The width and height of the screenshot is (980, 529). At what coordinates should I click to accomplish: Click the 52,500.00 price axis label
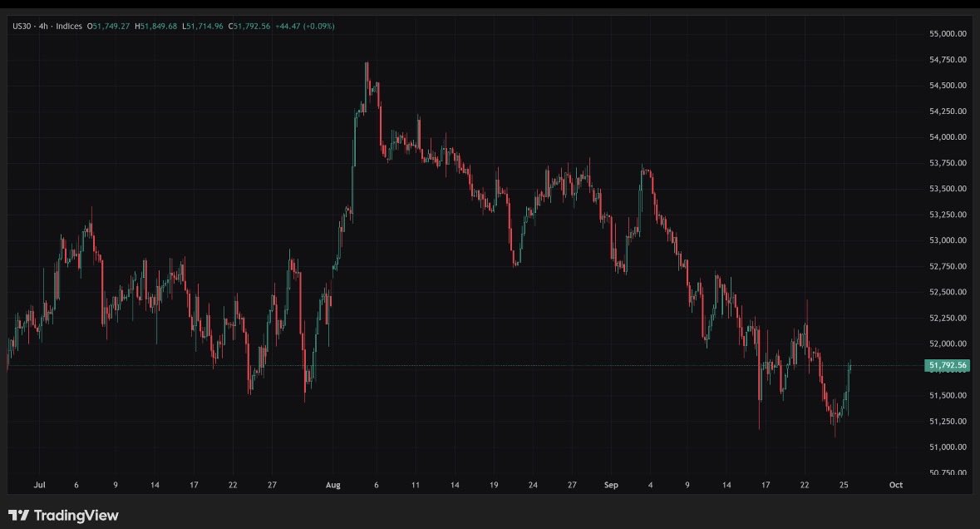pyautogui.click(x=948, y=292)
